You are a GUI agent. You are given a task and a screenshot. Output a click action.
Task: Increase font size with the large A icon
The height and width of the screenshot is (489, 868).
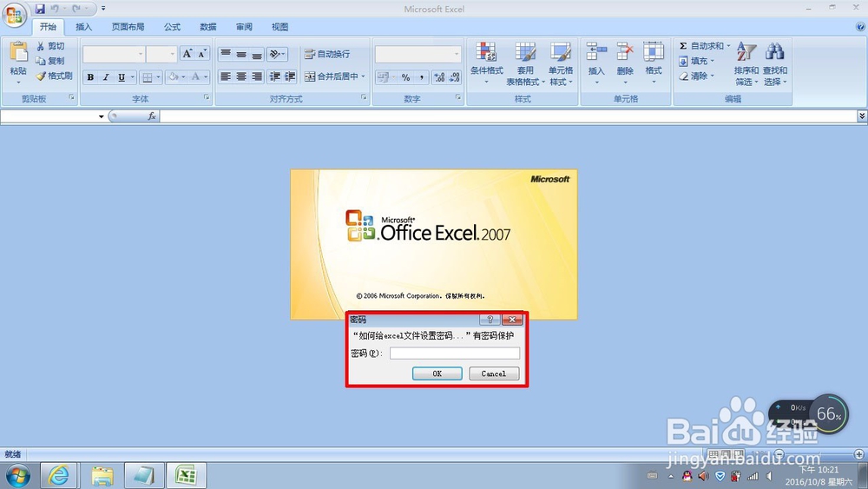187,54
